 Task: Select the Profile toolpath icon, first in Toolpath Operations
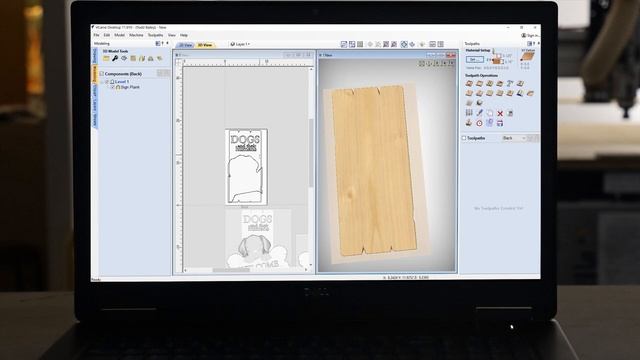tap(469, 83)
